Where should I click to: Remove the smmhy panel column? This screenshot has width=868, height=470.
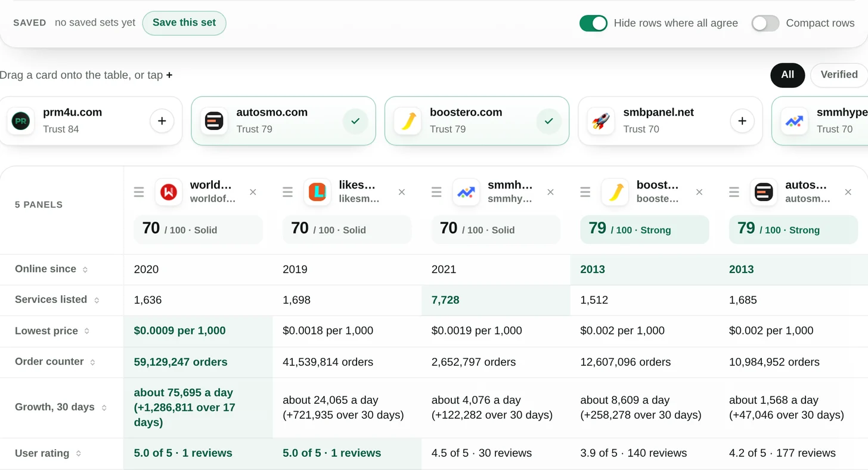(x=550, y=192)
